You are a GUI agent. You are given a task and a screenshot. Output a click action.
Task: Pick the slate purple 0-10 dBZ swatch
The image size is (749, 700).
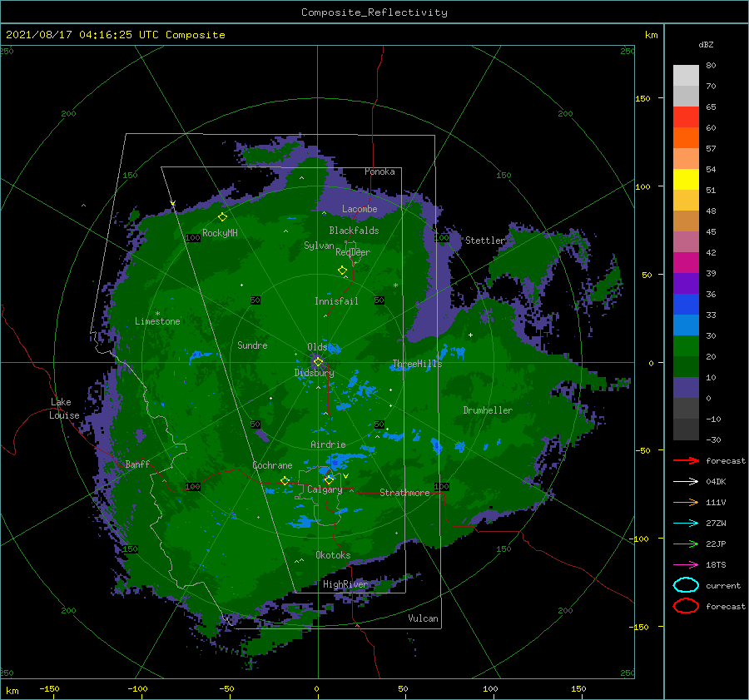[x=686, y=388]
